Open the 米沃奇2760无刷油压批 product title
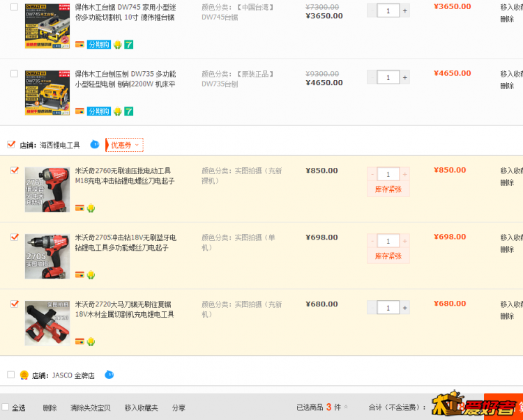 point(125,176)
